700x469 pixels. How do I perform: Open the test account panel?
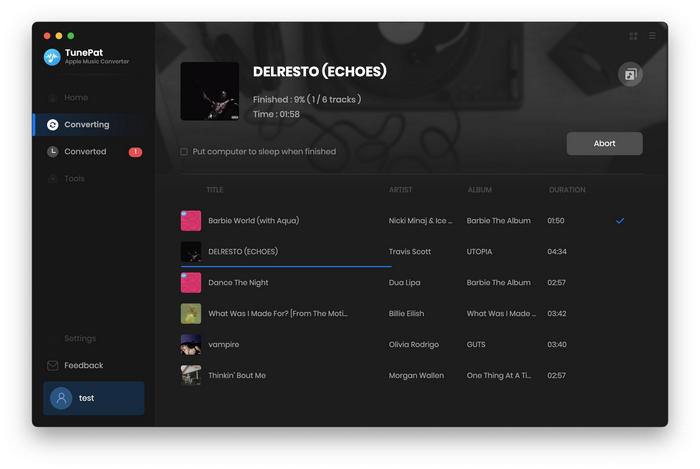[x=94, y=398]
